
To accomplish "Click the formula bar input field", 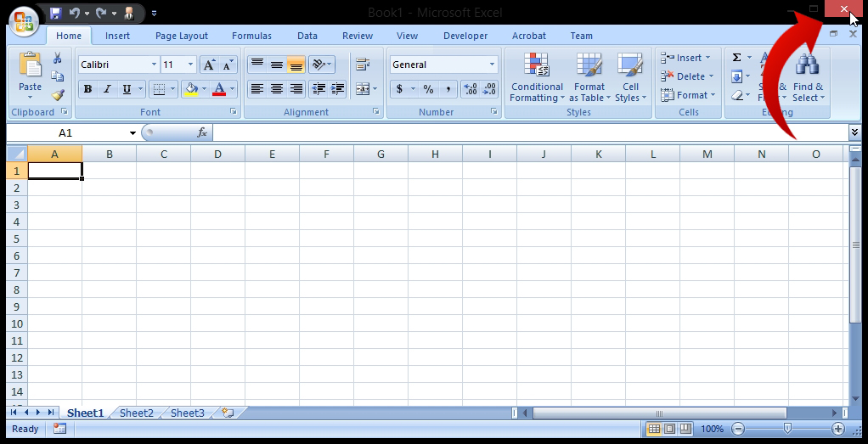I will click(530, 132).
